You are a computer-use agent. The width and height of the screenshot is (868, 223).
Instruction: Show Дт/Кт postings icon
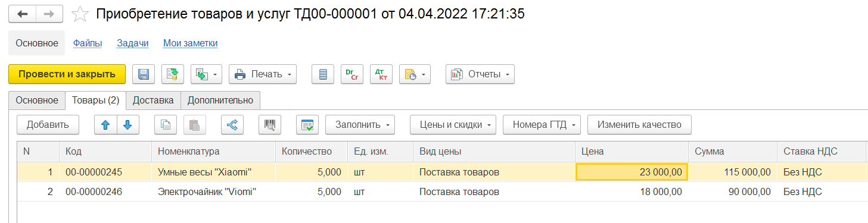(x=381, y=74)
